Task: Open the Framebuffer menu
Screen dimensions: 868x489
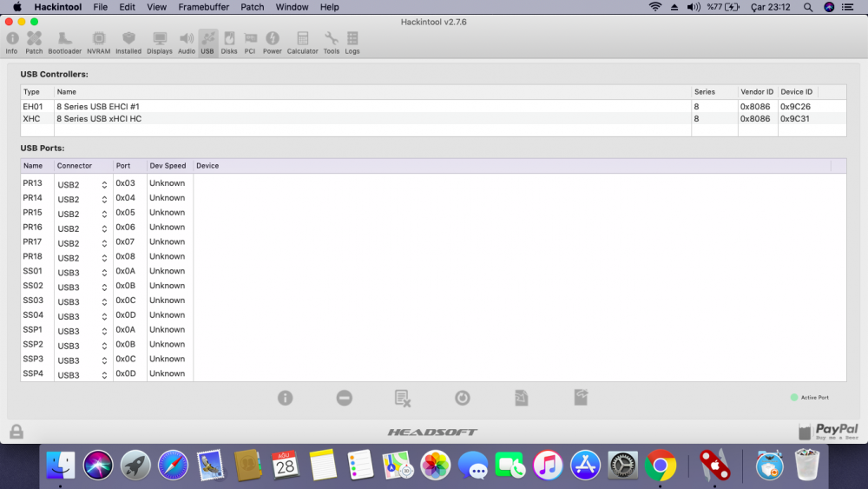Action: point(203,7)
